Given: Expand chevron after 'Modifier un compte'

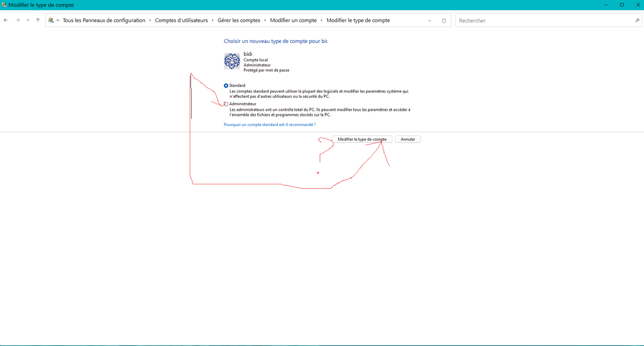Looking at the screenshot, I should tap(322, 21).
